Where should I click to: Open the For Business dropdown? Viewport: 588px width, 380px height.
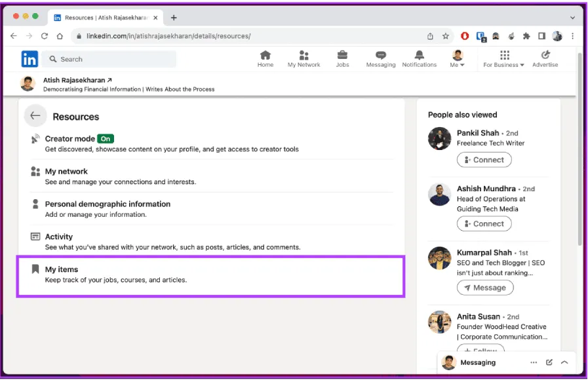pos(503,59)
